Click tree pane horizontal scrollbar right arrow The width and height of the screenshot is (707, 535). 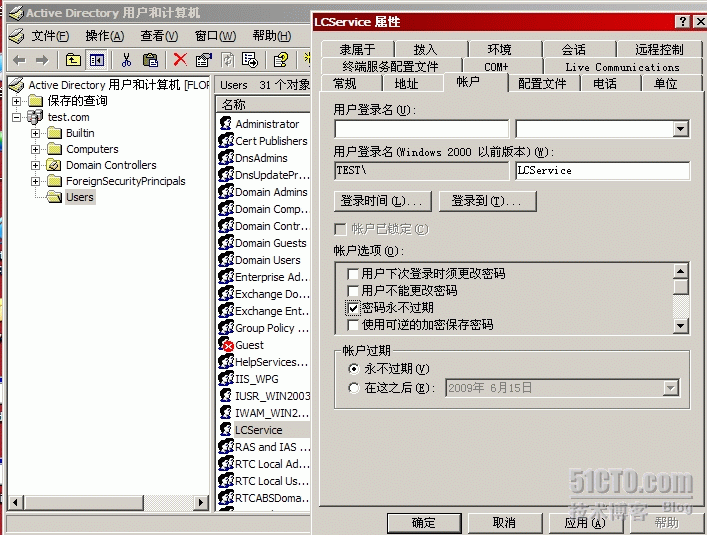click(200, 502)
